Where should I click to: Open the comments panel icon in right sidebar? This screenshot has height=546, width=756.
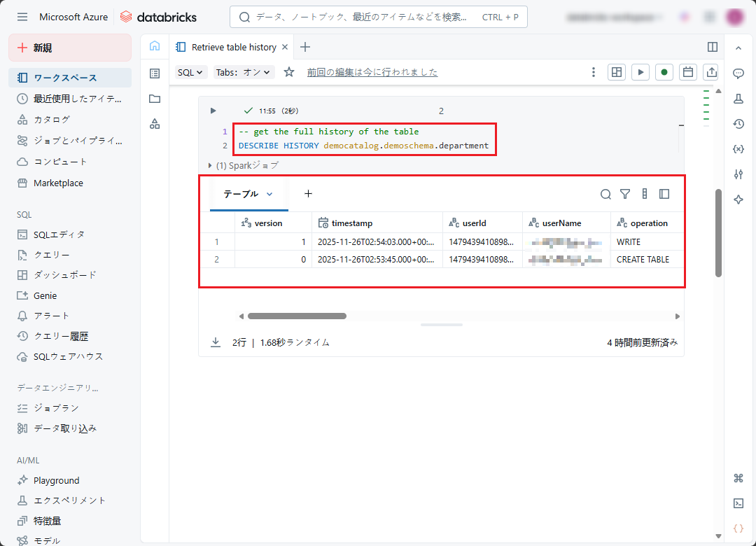point(738,73)
